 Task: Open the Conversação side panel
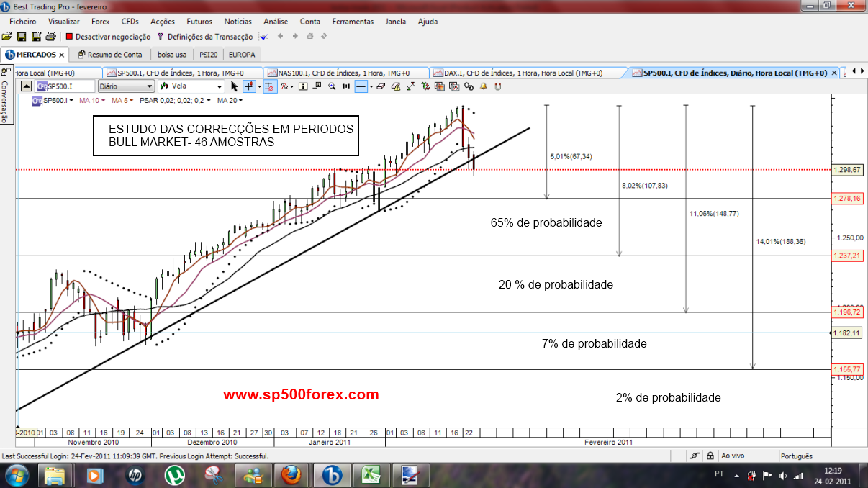pos(5,95)
